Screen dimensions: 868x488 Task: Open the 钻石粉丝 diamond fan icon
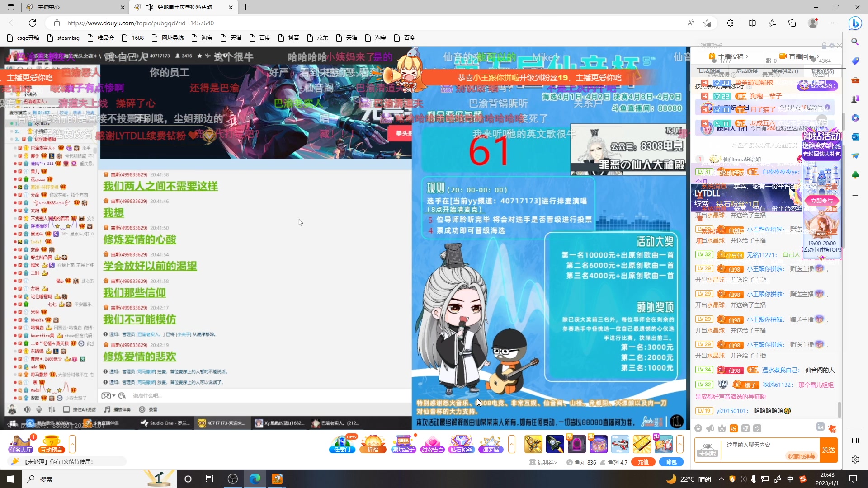pos(462,444)
